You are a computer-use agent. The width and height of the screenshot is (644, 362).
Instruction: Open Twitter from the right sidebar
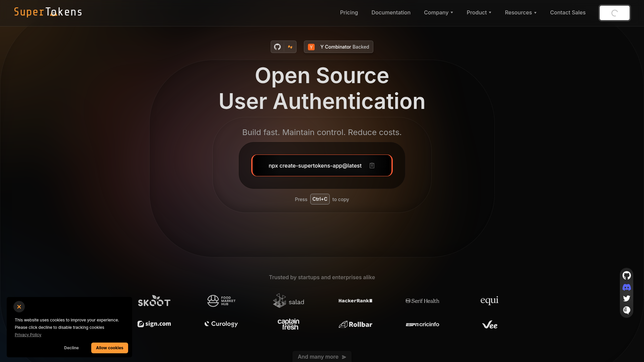pos(627,298)
